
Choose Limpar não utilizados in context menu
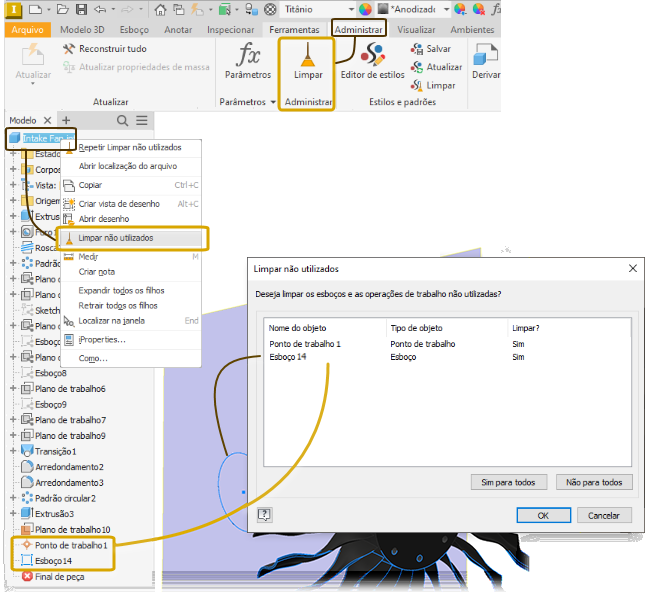tap(131, 238)
